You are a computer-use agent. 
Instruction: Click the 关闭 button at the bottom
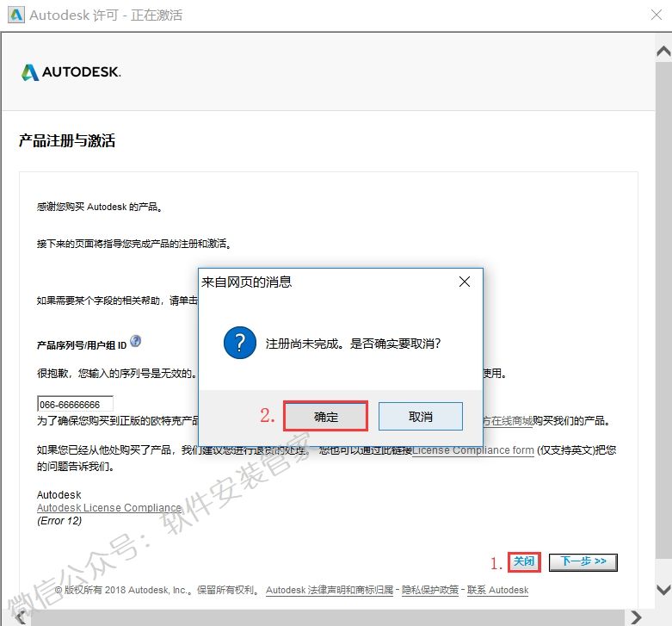(x=524, y=561)
